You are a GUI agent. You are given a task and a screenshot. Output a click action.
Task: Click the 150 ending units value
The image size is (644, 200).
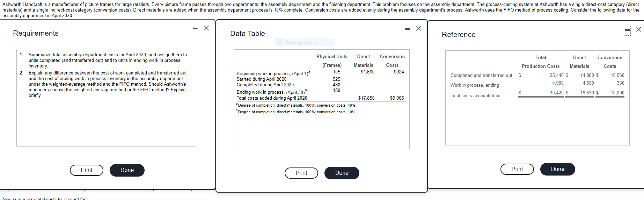coord(336,90)
